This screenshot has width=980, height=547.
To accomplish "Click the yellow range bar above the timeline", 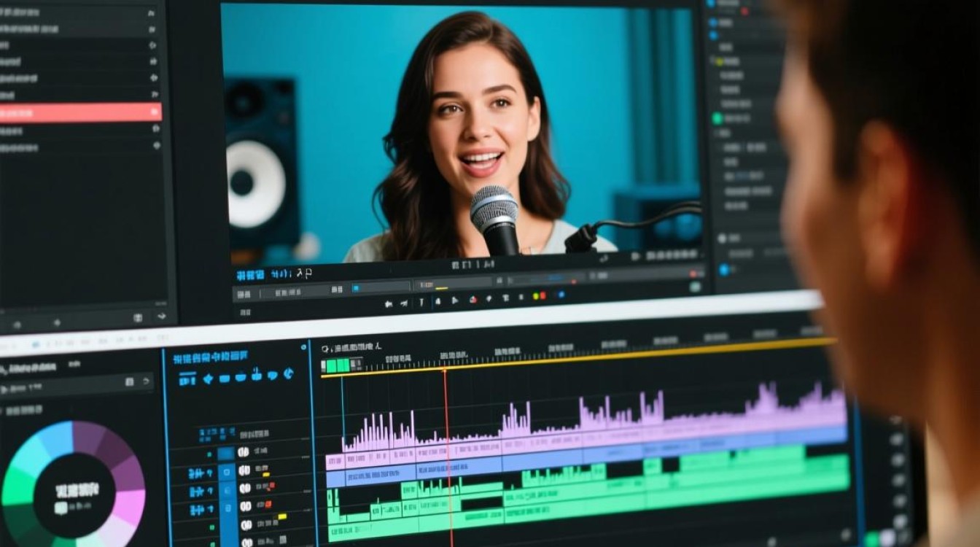I will click(578, 358).
